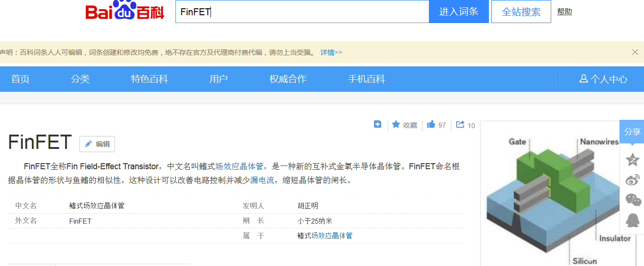The image size is (644, 266).
Task: Click the like count 97
Action: [442, 125]
